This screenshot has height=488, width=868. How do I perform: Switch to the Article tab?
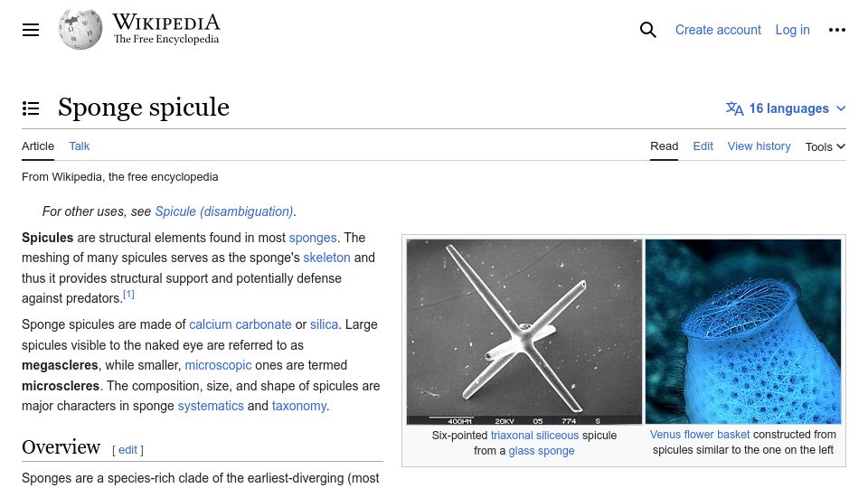(38, 146)
